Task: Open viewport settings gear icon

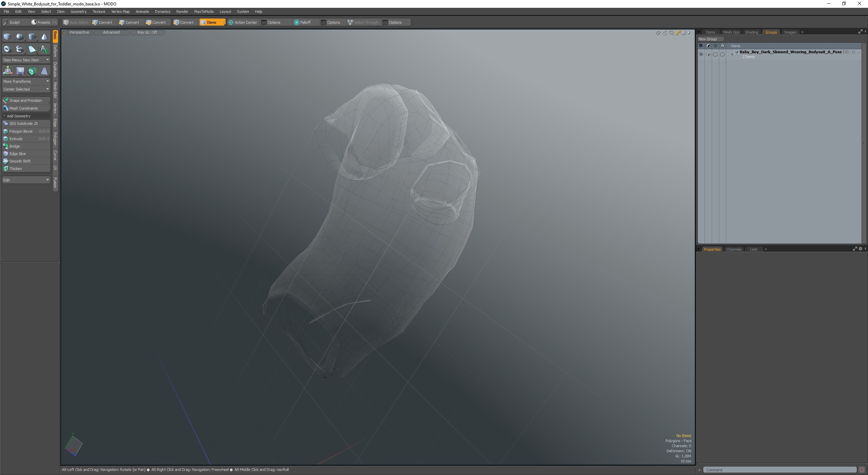Action: [683, 33]
